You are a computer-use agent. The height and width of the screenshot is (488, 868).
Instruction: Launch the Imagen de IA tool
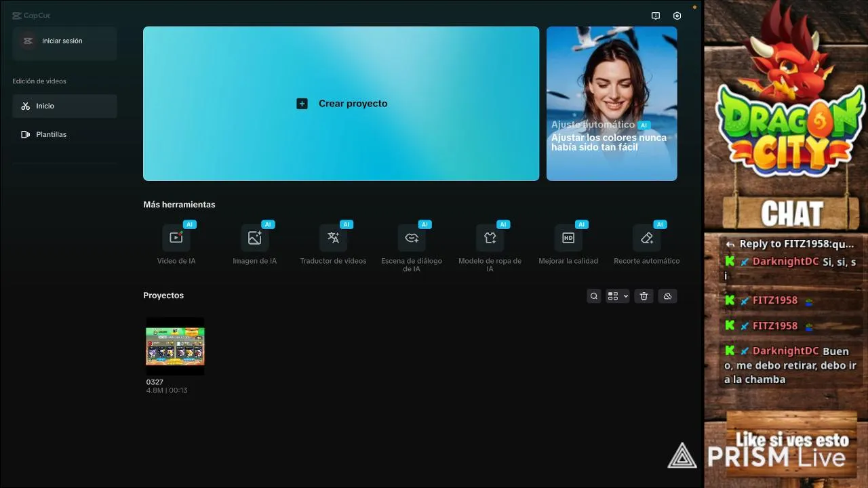pyautogui.click(x=255, y=238)
